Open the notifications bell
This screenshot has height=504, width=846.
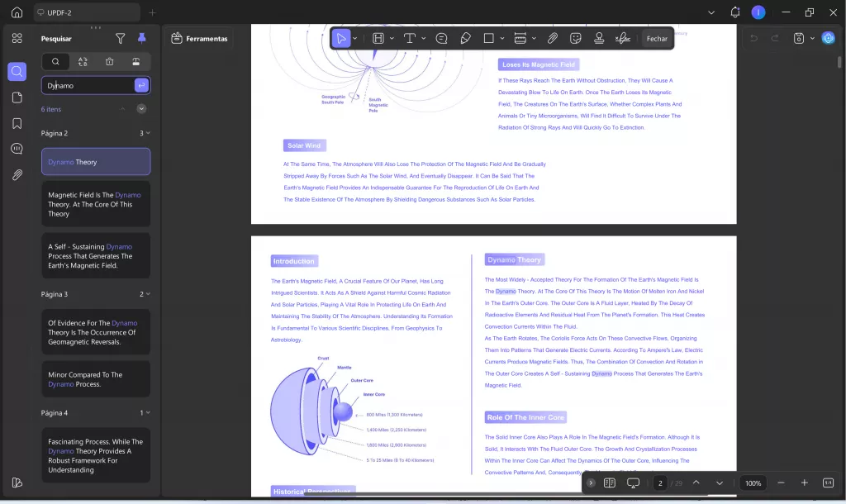734,12
